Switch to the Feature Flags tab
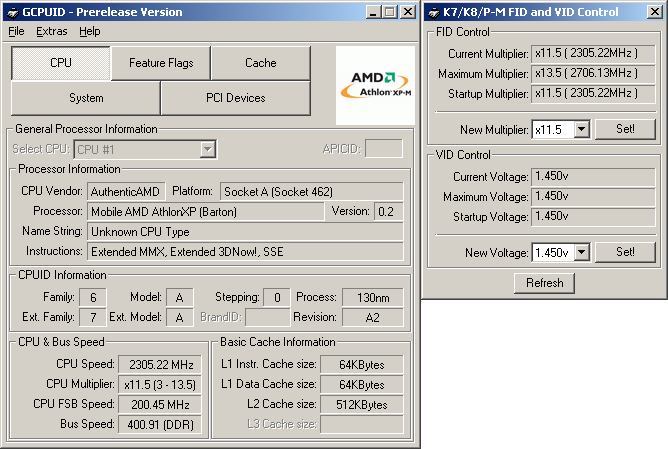668x449 pixels. pyautogui.click(x=161, y=63)
